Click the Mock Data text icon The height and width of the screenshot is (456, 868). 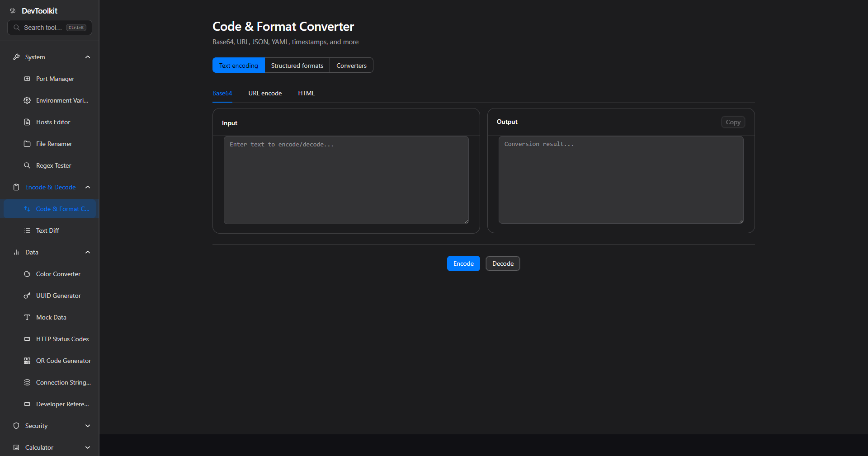(x=27, y=317)
